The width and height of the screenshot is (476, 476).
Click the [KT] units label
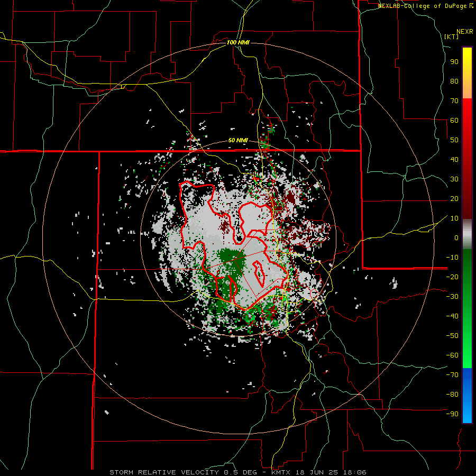click(x=452, y=36)
